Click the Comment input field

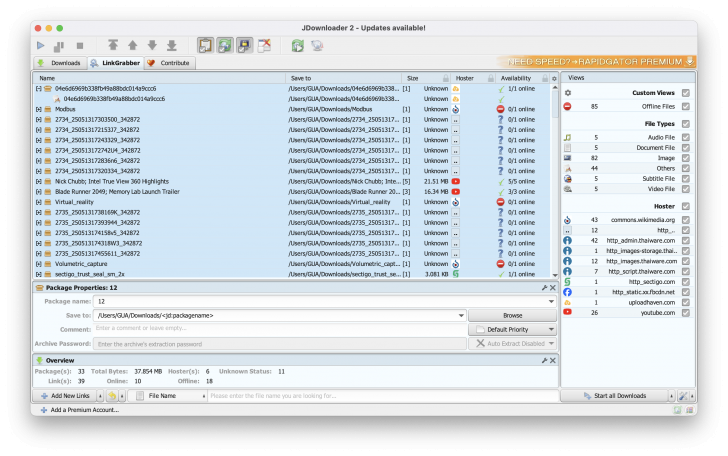(280, 328)
